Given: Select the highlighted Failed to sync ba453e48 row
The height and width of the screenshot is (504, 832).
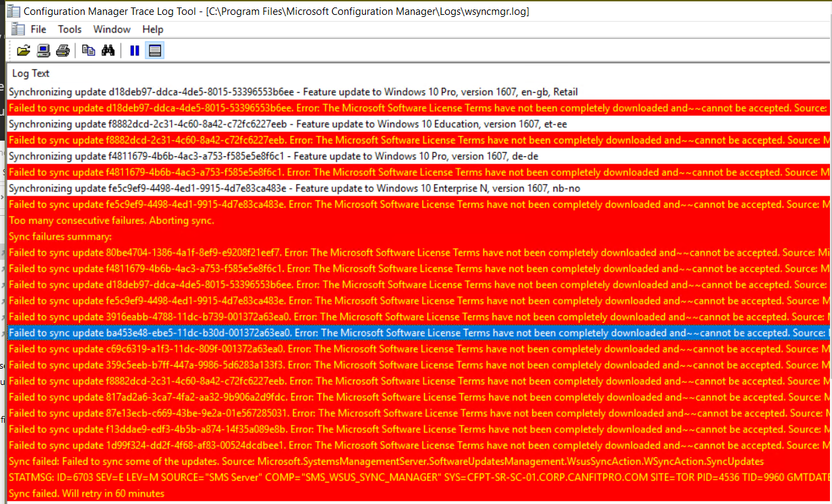Looking at the screenshot, I should tap(419, 333).
